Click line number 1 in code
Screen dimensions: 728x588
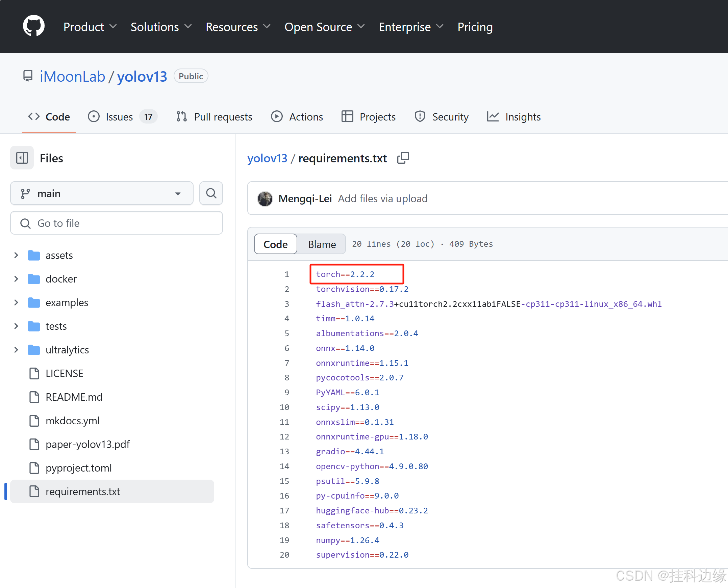[287, 274]
